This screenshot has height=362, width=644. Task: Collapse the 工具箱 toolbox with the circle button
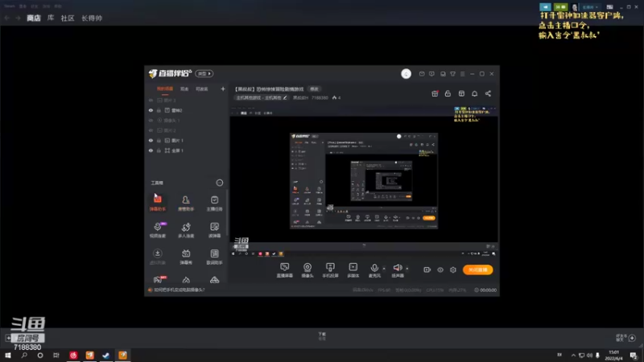tap(220, 183)
